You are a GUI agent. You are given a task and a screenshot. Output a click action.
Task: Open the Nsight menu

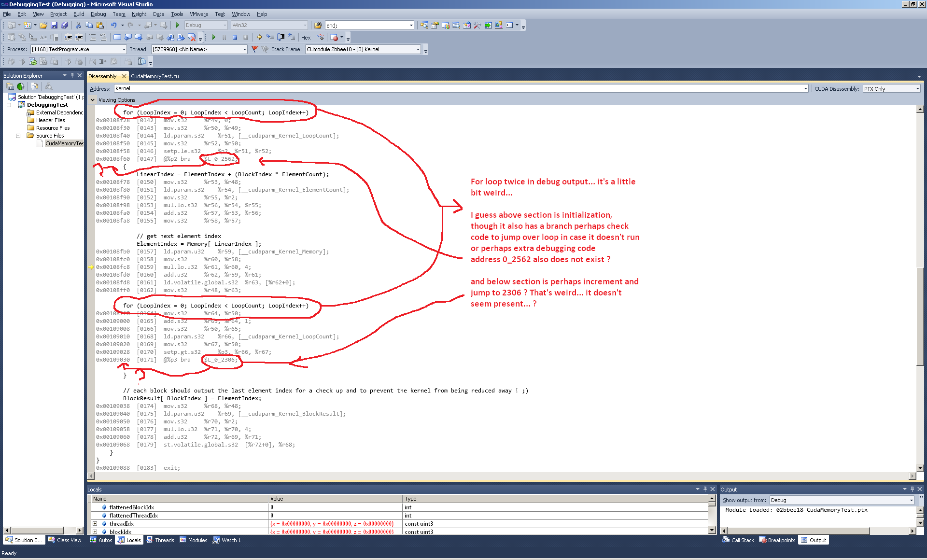[139, 14]
